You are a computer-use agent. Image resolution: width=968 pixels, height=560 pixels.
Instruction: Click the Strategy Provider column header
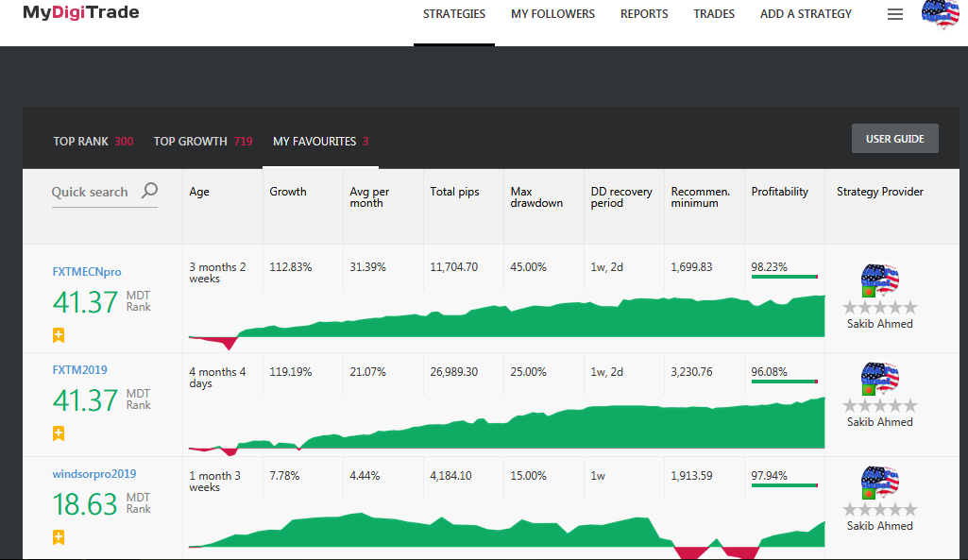(880, 192)
